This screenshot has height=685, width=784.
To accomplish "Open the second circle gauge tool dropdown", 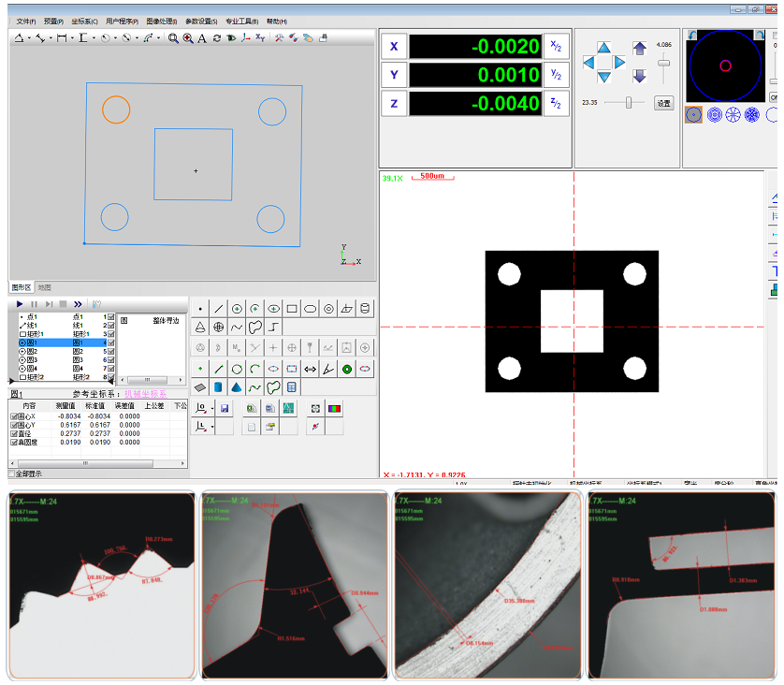I will click(137, 38).
